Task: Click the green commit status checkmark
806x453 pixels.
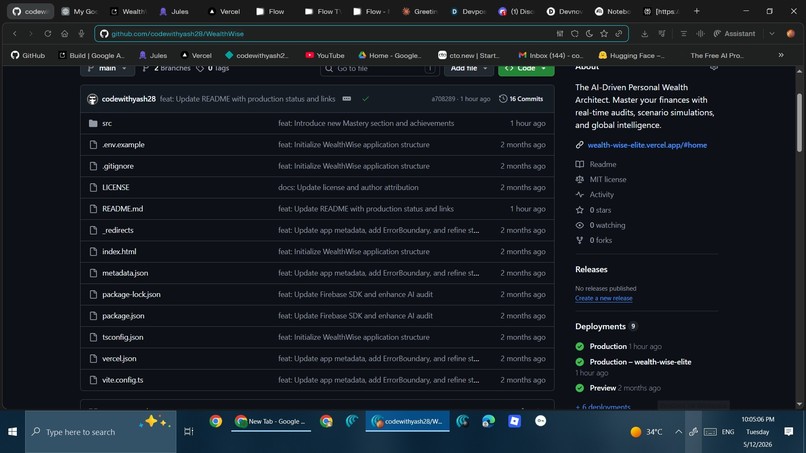Action: pyautogui.click(x=365, y=99)
